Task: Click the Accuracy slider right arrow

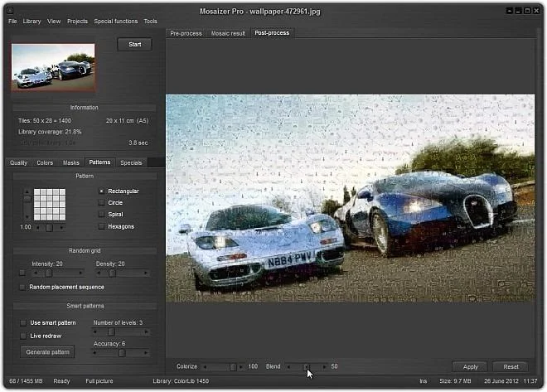Action: [146, 353]
